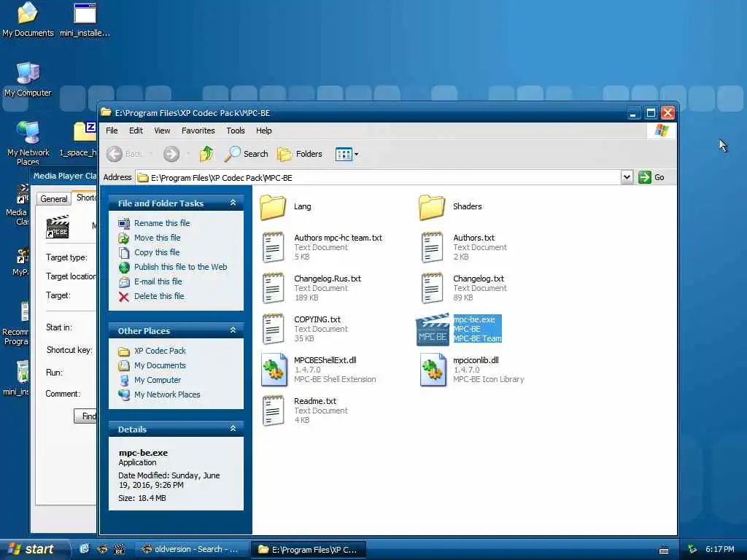Open the mini_installer desktop icon

tap(85, 20)
